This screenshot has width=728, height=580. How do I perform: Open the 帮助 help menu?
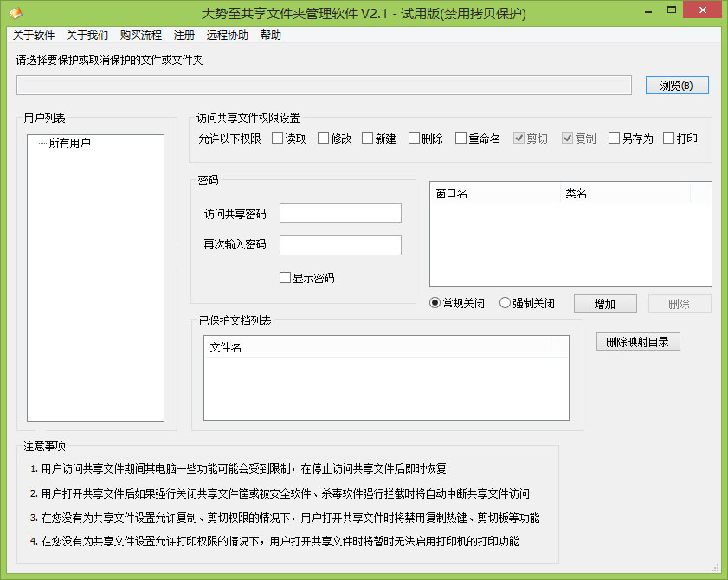[271, 35]
